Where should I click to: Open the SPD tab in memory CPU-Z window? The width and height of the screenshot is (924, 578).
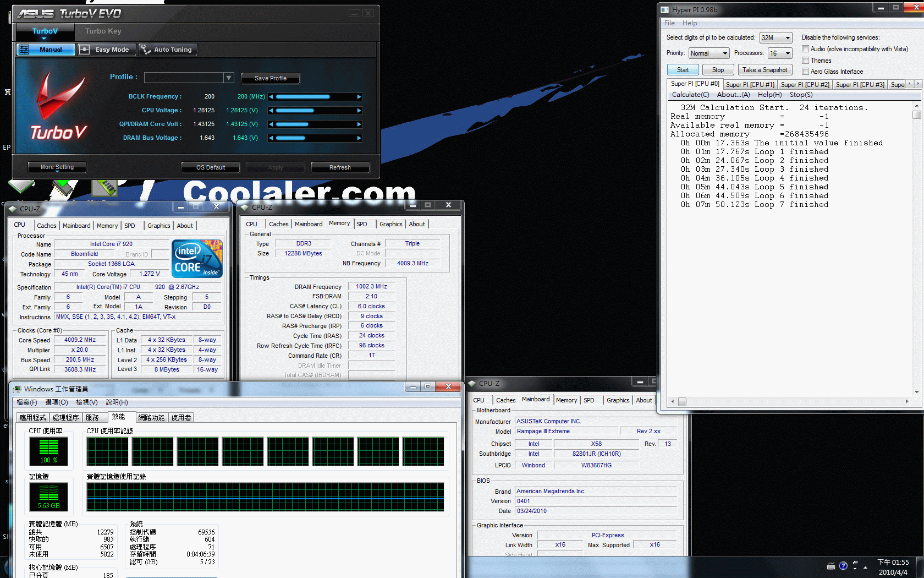(x=361, y=224)
